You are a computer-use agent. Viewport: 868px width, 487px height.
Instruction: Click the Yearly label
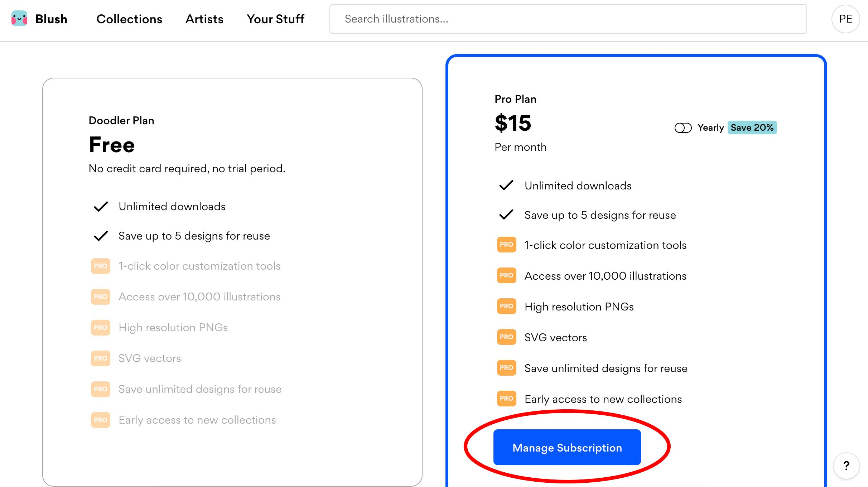click(x=710, y=128)
